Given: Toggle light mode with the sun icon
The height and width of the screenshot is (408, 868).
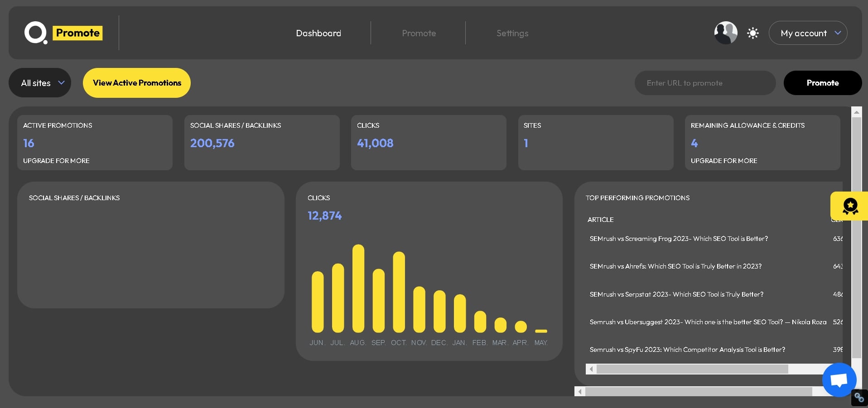Looking at the screenshot, I should [x=752, y=33].
